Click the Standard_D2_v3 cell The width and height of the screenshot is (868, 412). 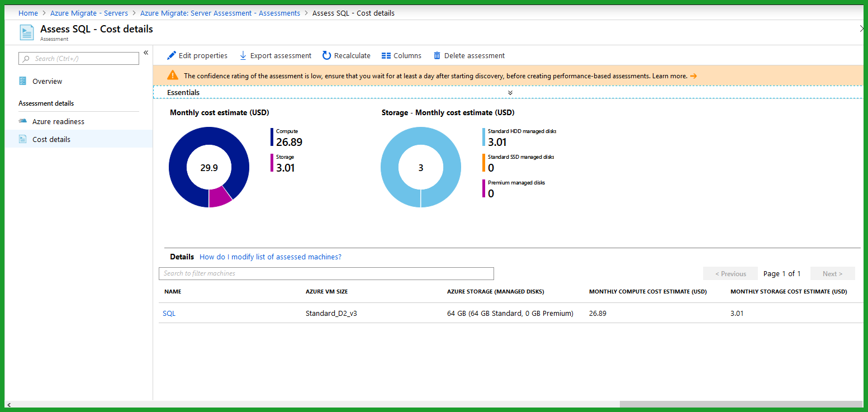(x=331, y=313)
